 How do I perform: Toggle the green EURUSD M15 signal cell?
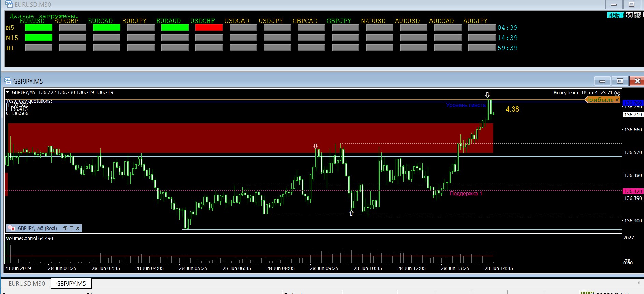click(x=39, y=38)
